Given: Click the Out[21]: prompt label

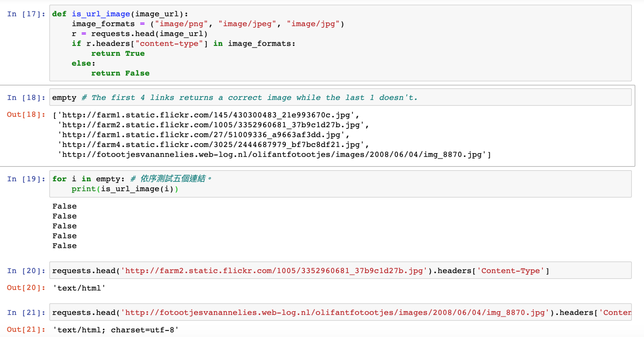Looking at the screenshot, I should coord(26,330).
